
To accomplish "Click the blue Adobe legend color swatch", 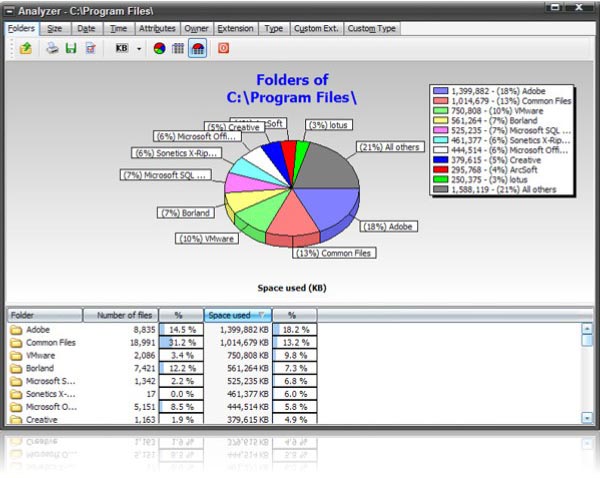I will [440, 91].
